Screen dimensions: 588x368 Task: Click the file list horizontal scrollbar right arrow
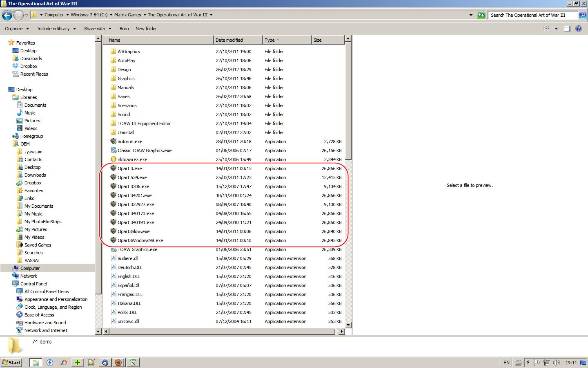tap(342, 332)
